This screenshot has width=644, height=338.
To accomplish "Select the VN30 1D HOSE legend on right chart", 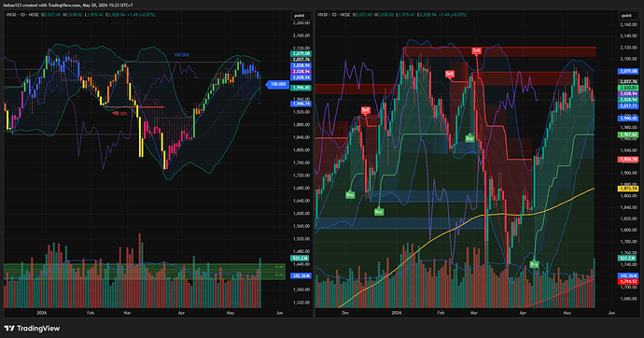I will (334, 15).
